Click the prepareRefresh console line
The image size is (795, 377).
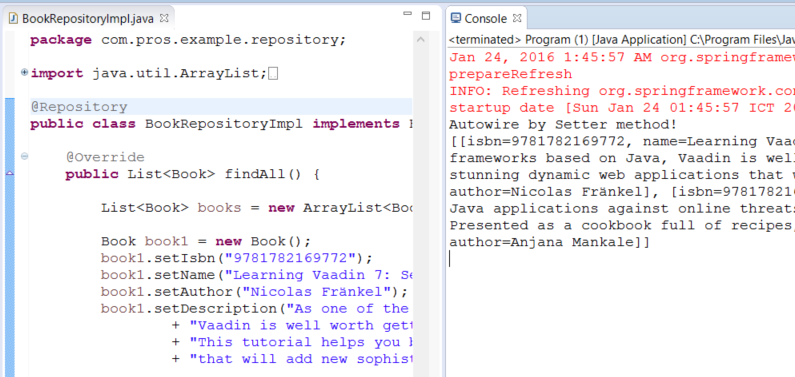click(x=511, y=74)
